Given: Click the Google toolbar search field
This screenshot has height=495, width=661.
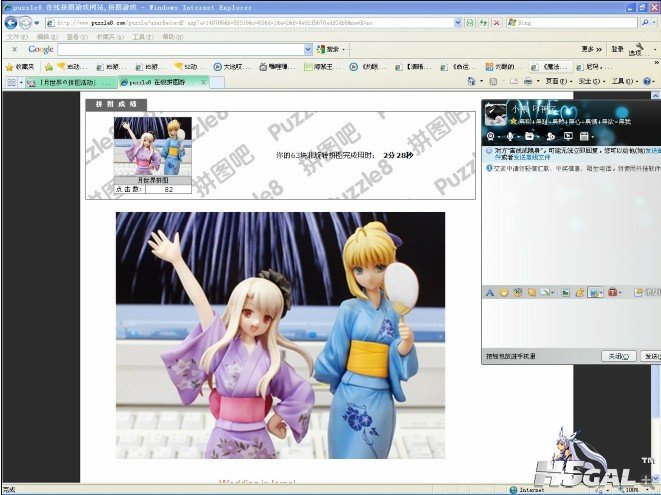Looking at the screenshot, I should 181,50.
